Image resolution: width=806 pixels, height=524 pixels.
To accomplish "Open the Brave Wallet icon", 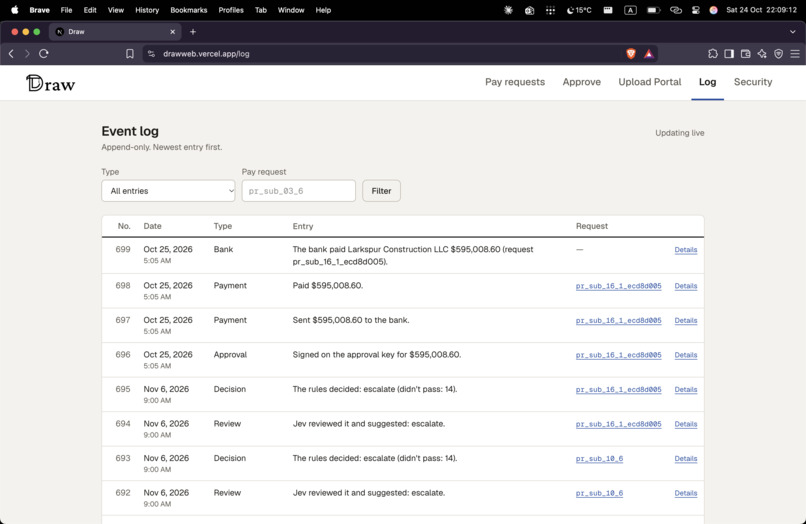I will tap(745, 53).
